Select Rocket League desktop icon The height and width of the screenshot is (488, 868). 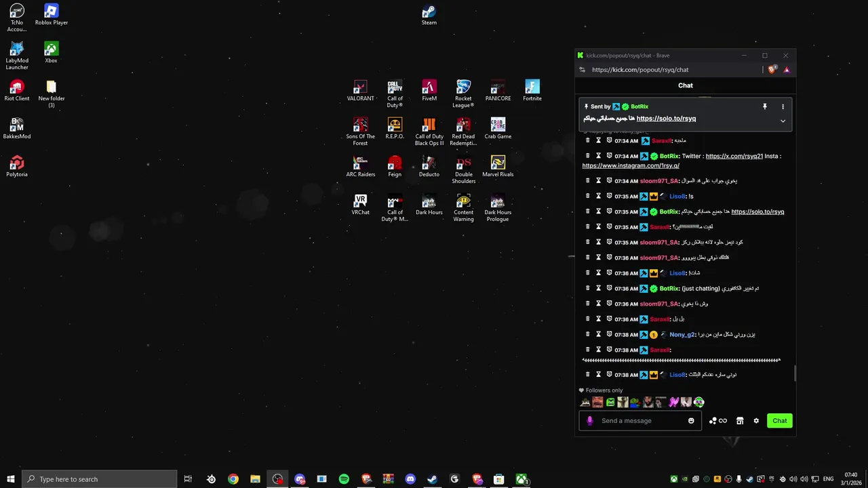[463, 94]
